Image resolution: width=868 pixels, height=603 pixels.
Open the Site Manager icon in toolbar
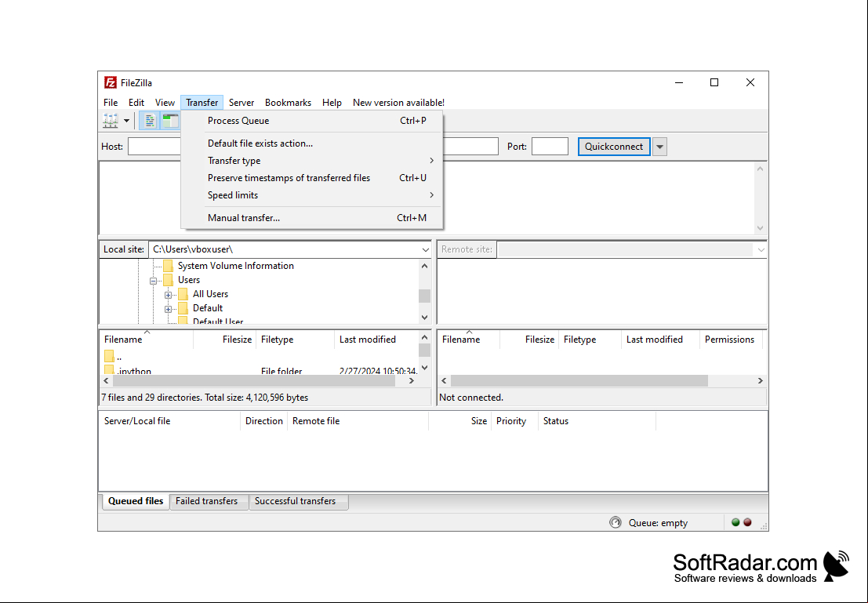tap(110, 121)
